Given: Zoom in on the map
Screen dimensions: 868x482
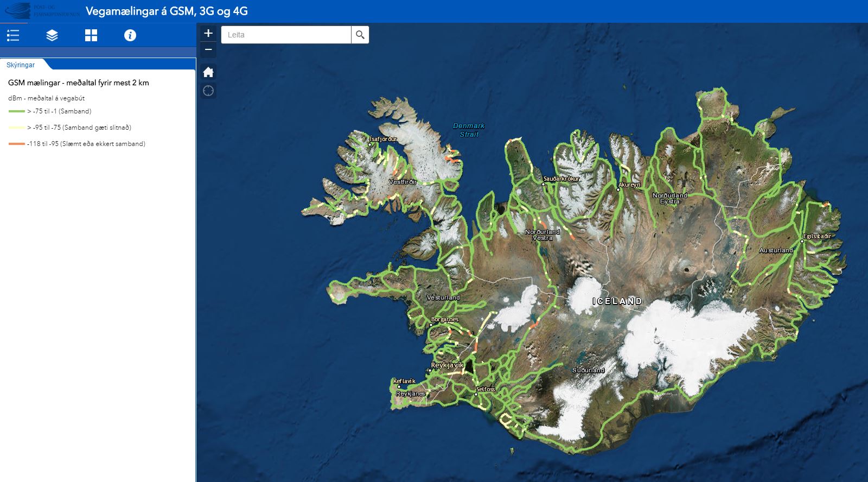Looking at the screenshot, I should (x=208, y=34).
